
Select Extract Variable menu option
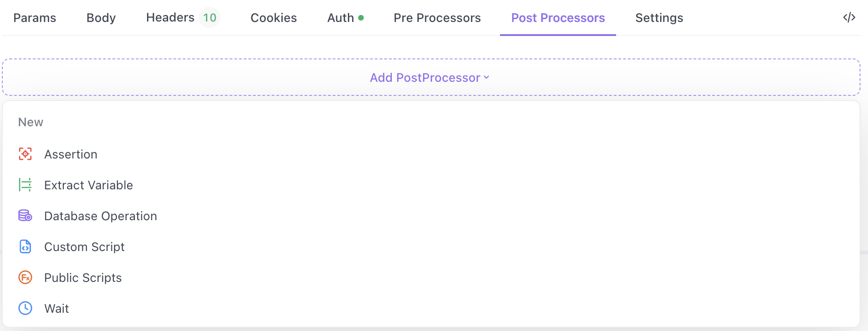[88, 185]
